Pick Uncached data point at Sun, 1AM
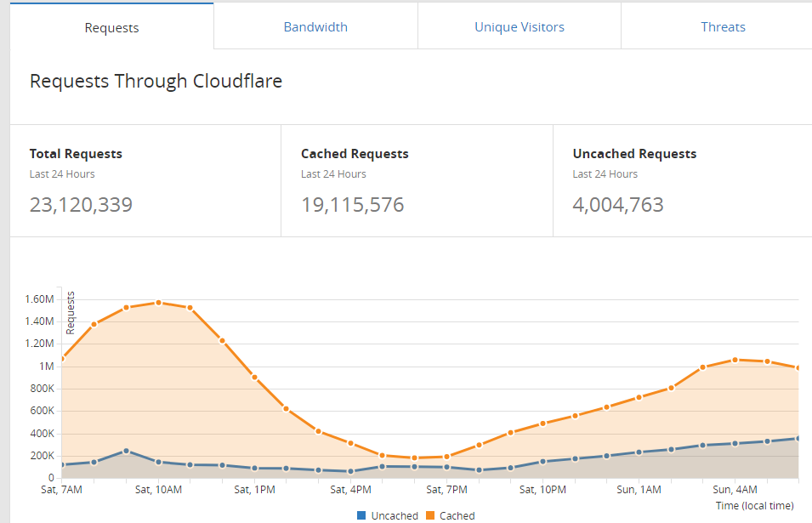The width and height of the screenshot is (812, 523). (639, 452)
